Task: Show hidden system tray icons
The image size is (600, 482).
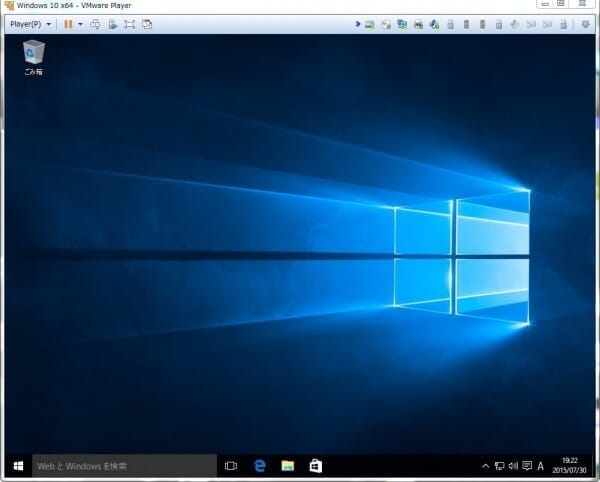Action: [x=486, y=466]
